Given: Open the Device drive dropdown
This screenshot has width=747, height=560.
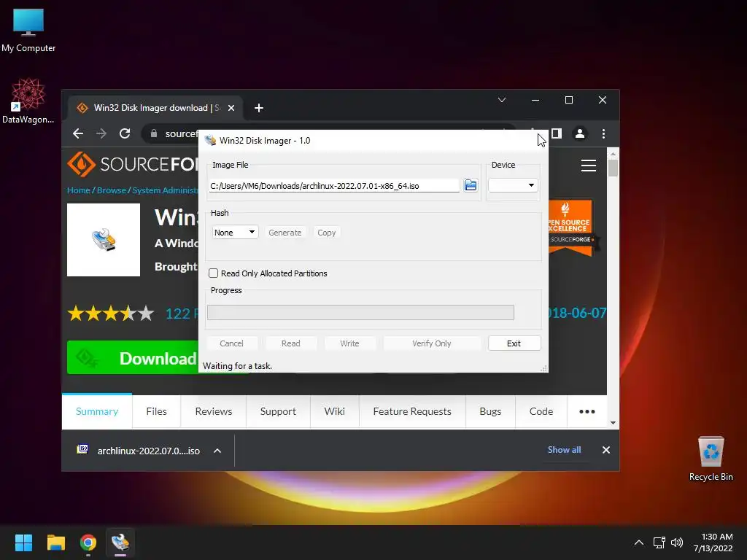Looking at the screenshot, I should (513, 185).
